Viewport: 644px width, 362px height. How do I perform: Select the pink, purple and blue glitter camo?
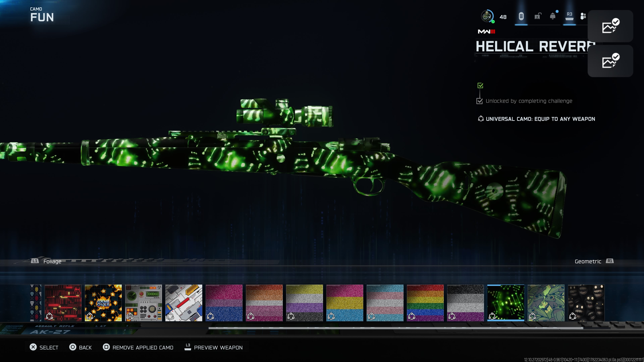pyautogui.click(x=224, y=303)
